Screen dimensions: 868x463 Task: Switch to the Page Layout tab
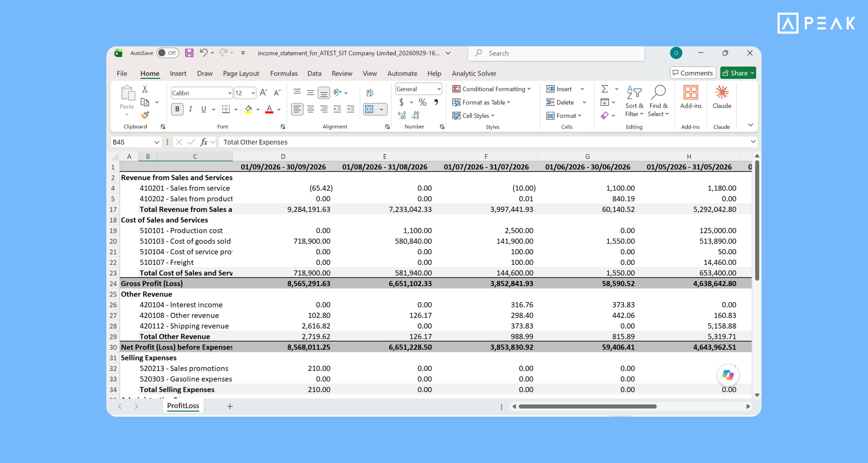(x=241, y=73)
